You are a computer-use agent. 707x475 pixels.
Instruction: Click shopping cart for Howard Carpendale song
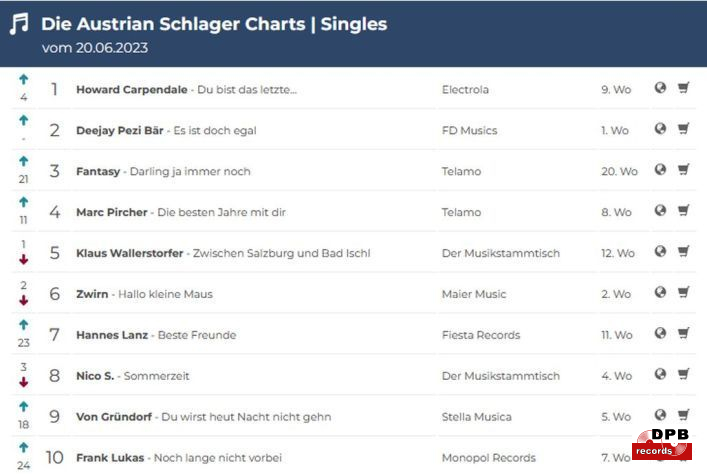click(683, 88)
